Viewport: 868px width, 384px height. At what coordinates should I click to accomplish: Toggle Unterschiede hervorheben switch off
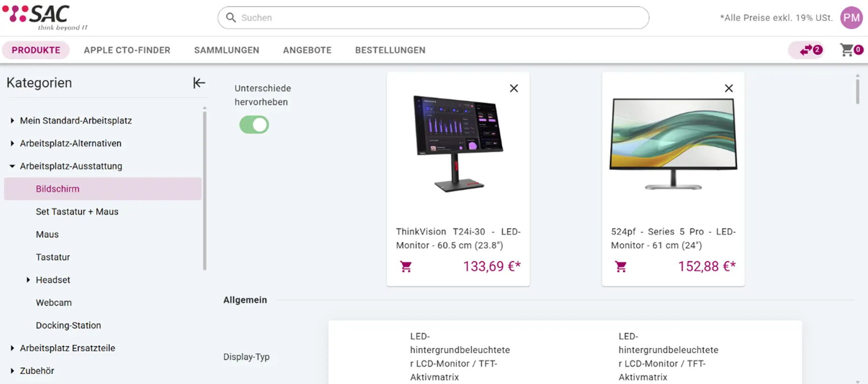tap(254, 125)
